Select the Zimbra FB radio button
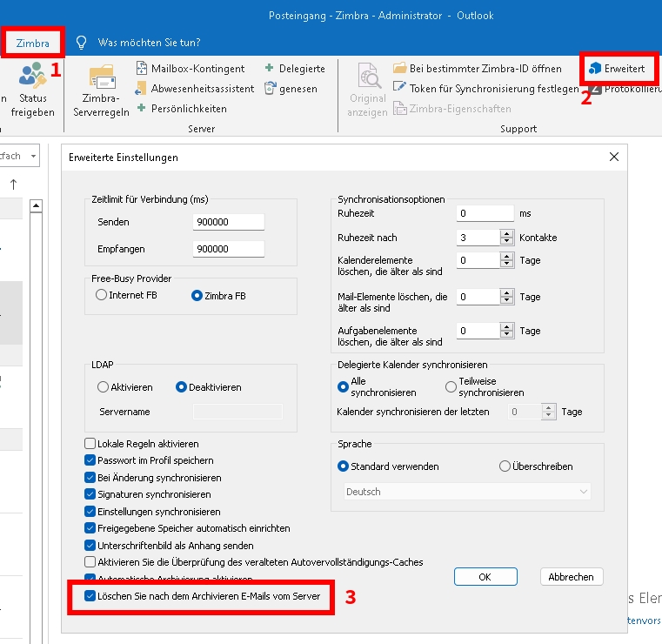 coord(197,296)
